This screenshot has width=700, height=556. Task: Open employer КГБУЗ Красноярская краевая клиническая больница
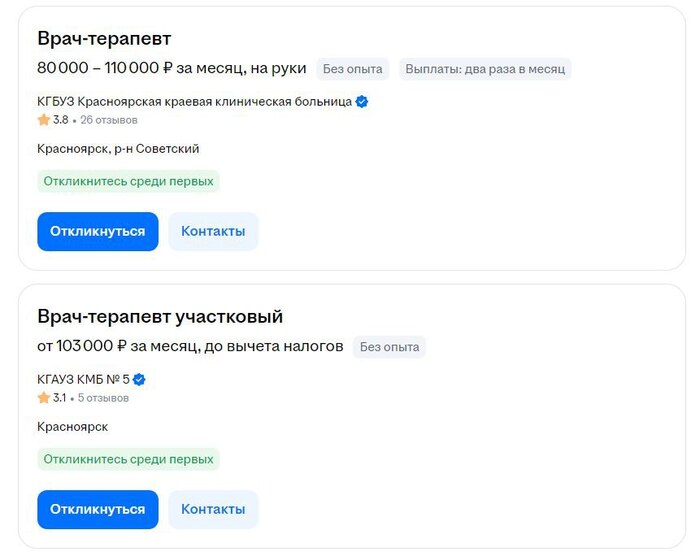(x=194, y=102)
